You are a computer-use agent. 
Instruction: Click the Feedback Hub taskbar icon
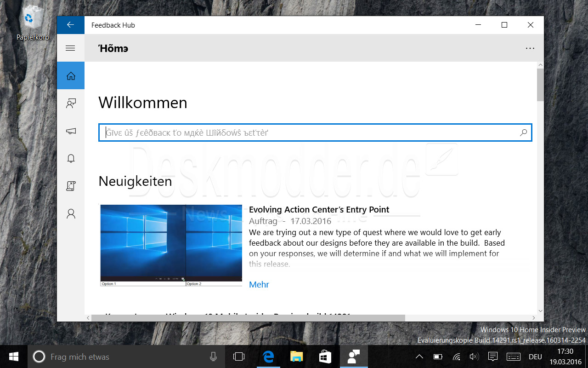coord(354,356)
